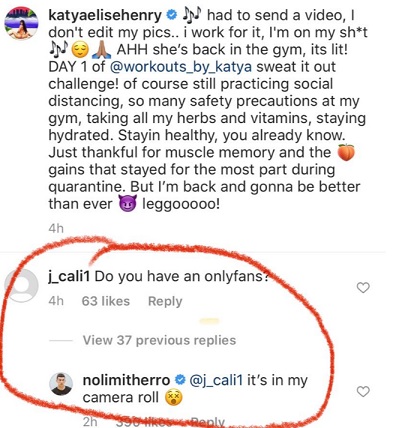View the 63 likes on j_cali1's comment
Viewport: 399px width, 428px height.
(x=106, y=301)
